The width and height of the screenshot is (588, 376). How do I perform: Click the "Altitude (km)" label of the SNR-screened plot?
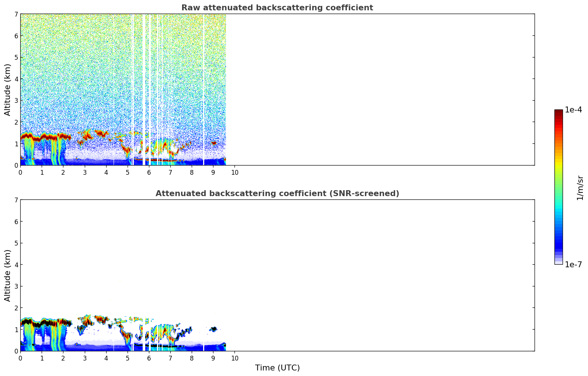click(x=8, y=275)
